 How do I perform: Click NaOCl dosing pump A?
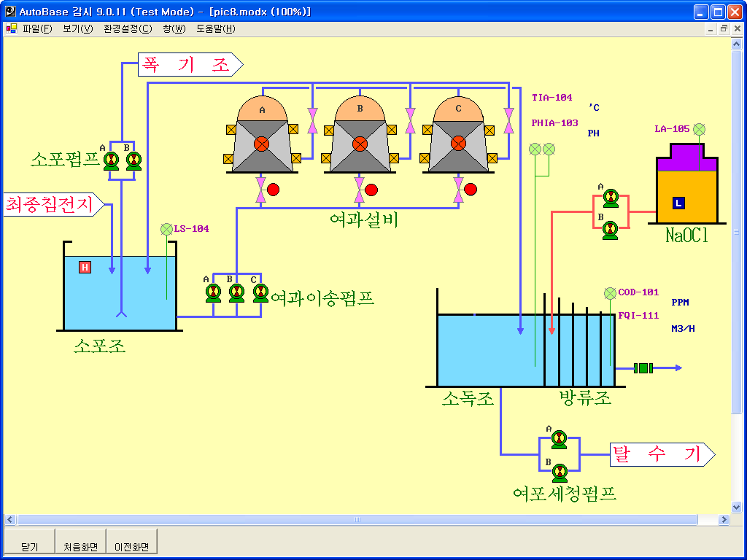611,198
